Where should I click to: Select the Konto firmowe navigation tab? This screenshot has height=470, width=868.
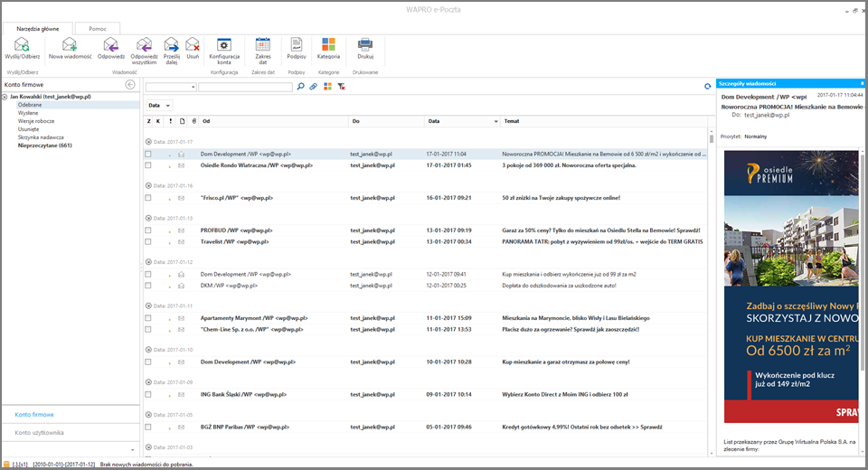(x=34, y=415)
